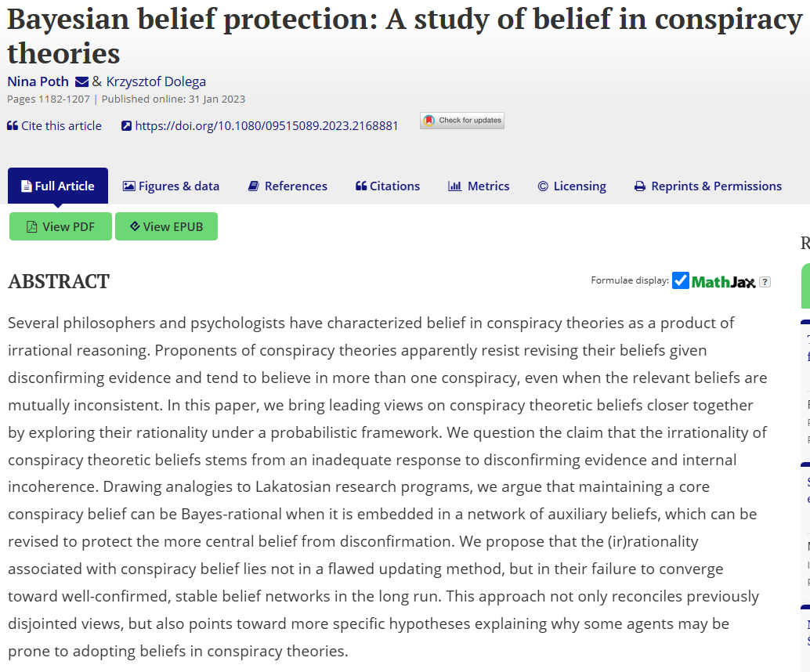Click the Check for updates badge
The image size is (810, 672).
tap(462, 121)
